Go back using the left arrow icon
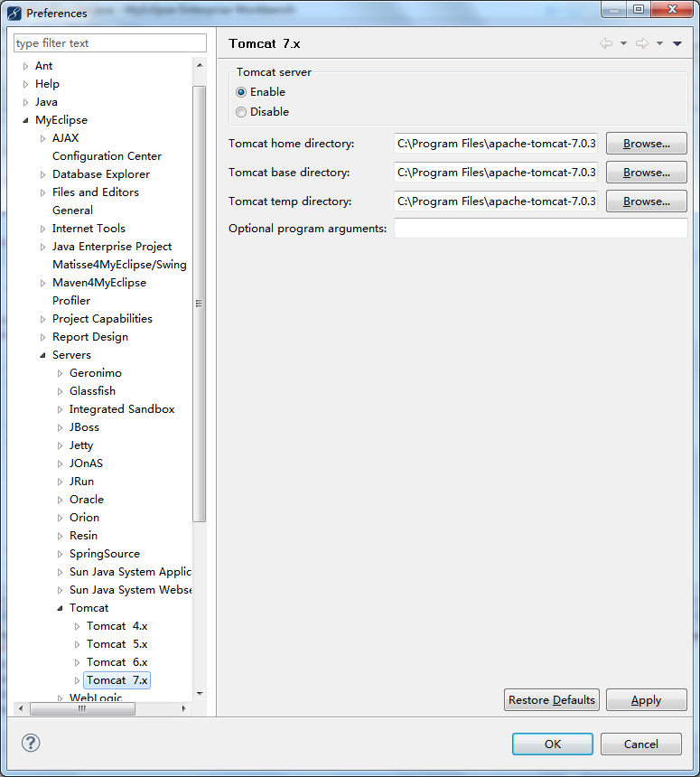 click(x=606, y=43)
